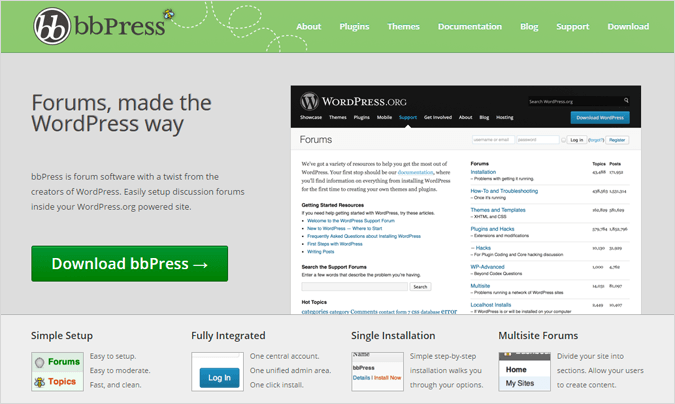Click the Log in button in forum header
Image resolution: width=675 pixels, height=404 pixels.
click(x=576, y=140)
